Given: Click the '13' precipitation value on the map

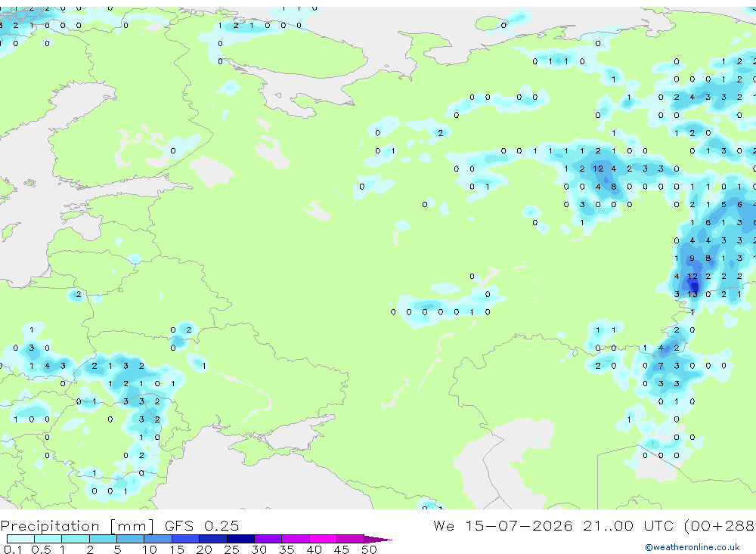Looking at the screenshot, I should click(692, 294).
